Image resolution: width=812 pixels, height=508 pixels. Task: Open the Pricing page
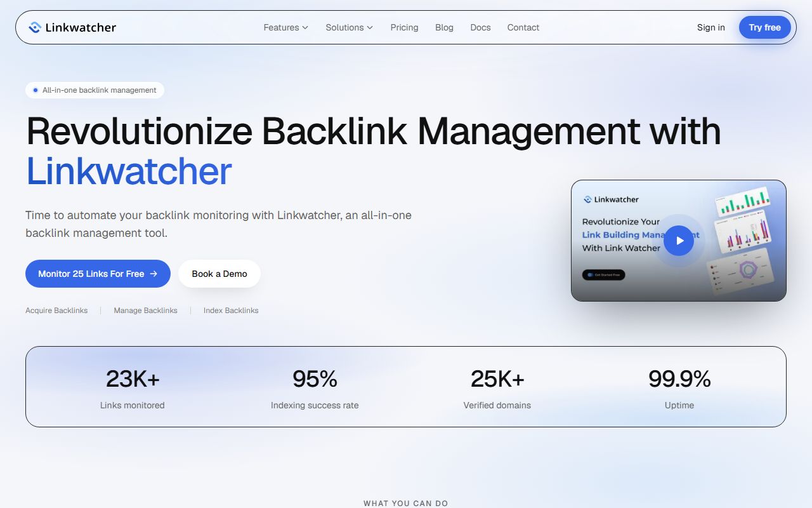404,27
